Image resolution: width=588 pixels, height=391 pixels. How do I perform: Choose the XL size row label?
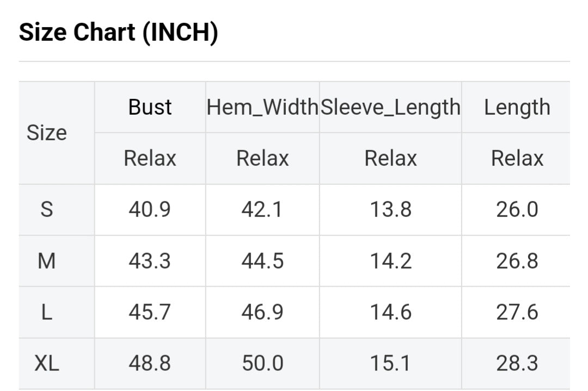point(47,363)
